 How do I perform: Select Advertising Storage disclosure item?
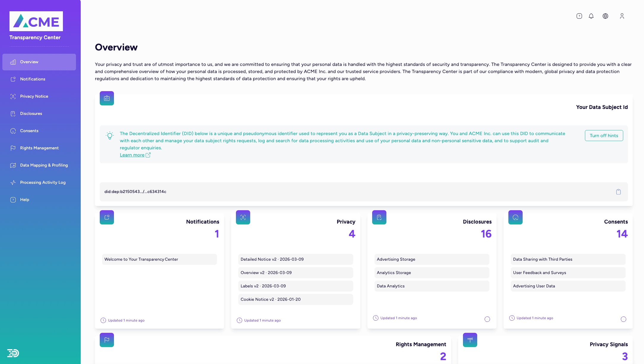[432, 259]
